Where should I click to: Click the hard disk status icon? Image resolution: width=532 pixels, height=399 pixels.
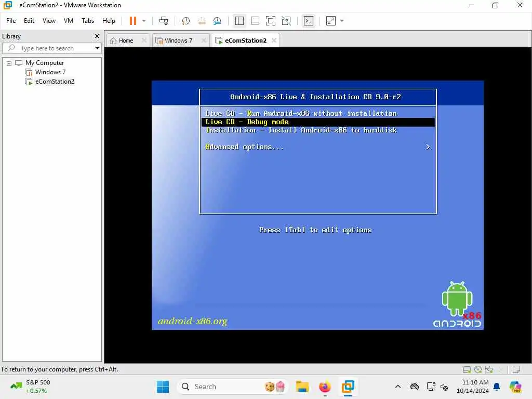coord(467,369)
